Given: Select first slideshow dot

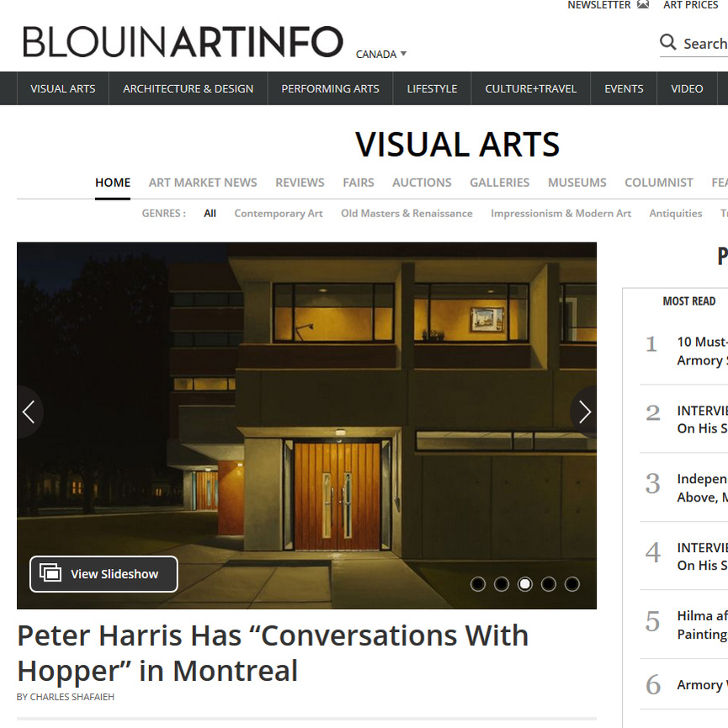Looking at the screenshot, I should tap(478, 583).
